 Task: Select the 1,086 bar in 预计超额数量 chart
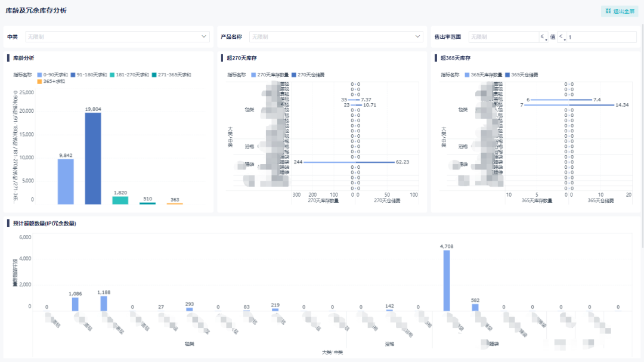(75, 304)
